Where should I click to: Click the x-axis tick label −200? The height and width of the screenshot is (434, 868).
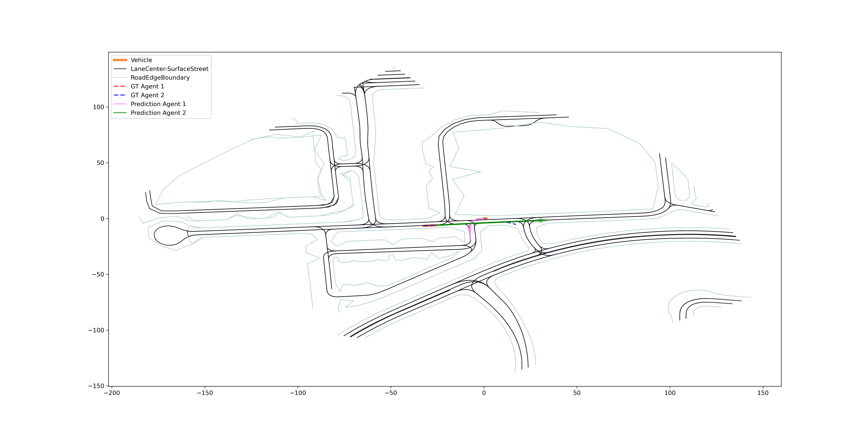pos(112,393)
